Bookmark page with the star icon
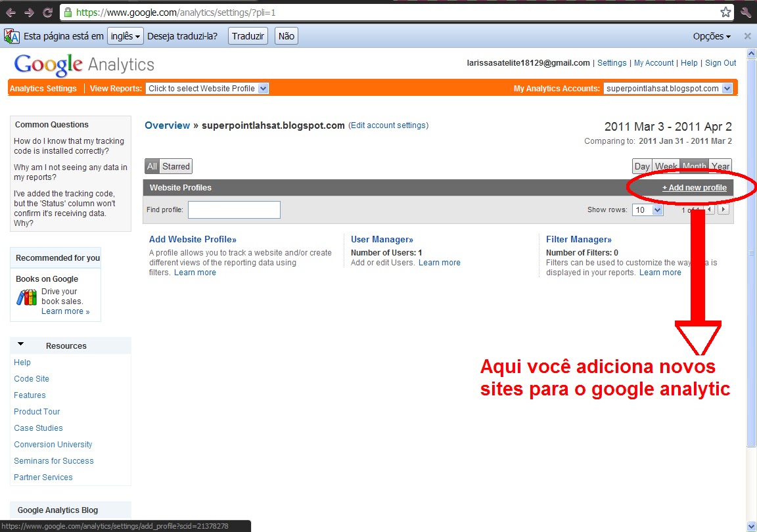The width and height of the screenshot is (757, 532). (x=725, y=12)
